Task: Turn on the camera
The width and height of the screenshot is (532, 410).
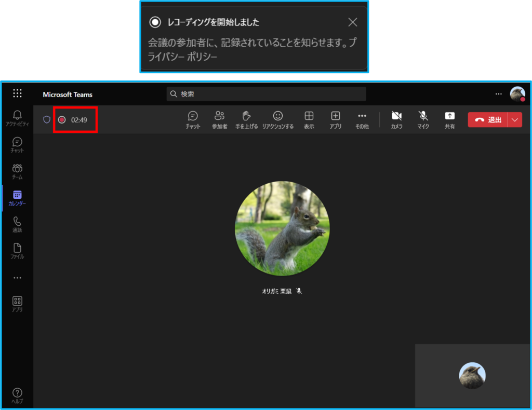Action: (397, 119)
